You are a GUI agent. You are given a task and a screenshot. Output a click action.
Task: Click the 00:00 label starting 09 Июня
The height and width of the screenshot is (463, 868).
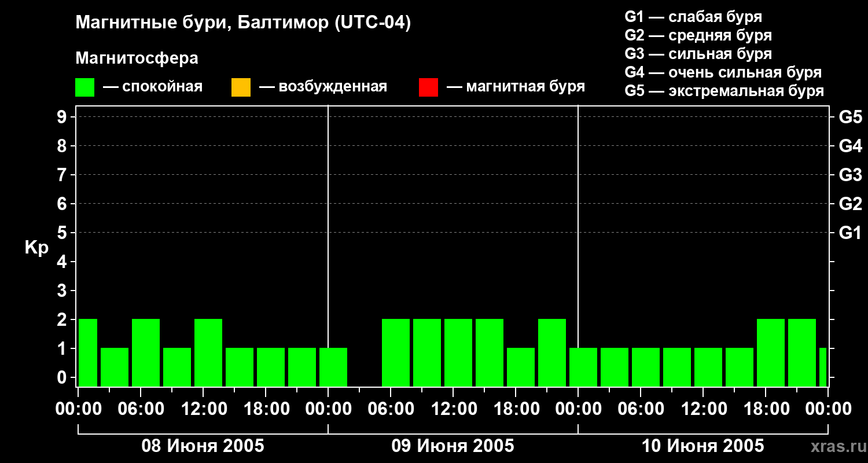point(328,409)
